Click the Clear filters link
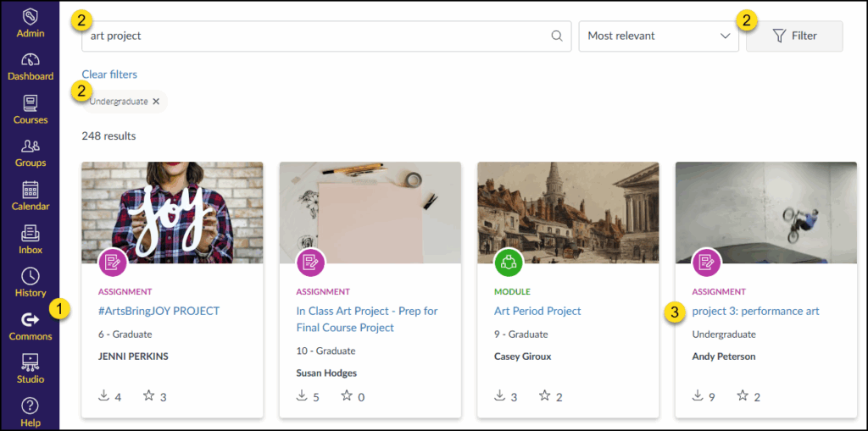 click(109, 75)
